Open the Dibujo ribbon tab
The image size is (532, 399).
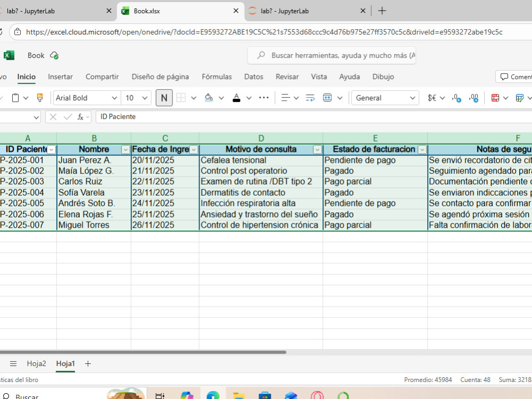click(x=383, y=77)
